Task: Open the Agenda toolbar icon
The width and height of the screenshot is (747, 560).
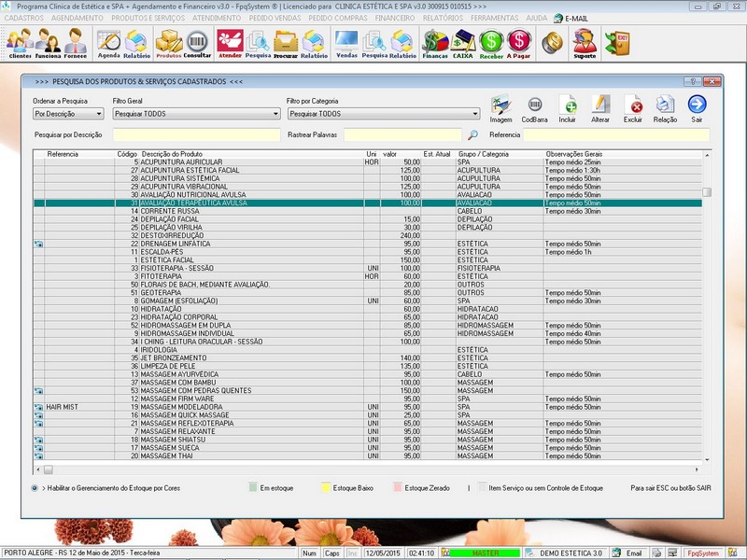Action: (x=108, y=43)
